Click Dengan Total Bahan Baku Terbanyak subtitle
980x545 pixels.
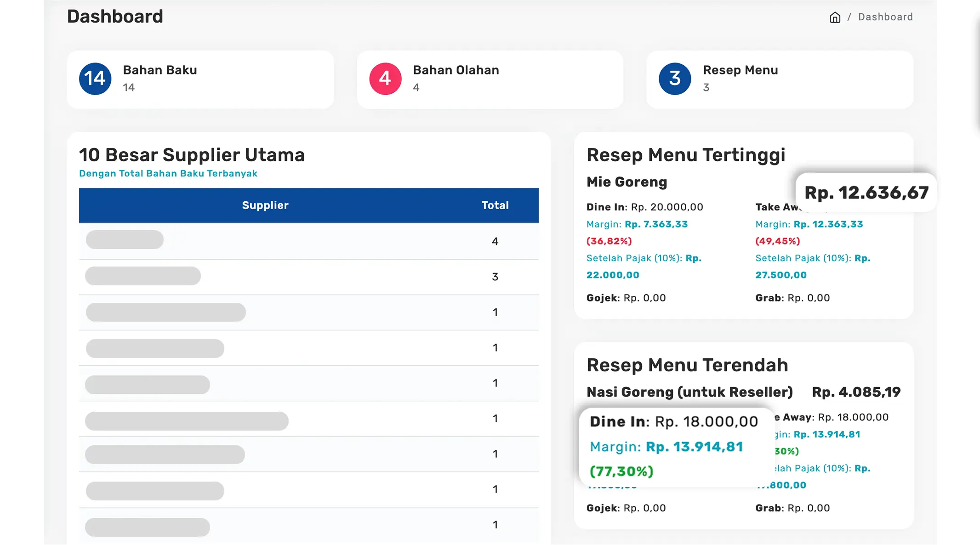[168, 174]
